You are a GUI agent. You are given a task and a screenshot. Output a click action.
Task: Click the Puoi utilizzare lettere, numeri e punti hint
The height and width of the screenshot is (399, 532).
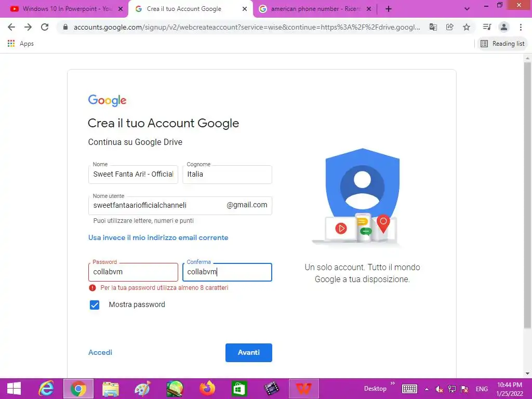(143, 220)
